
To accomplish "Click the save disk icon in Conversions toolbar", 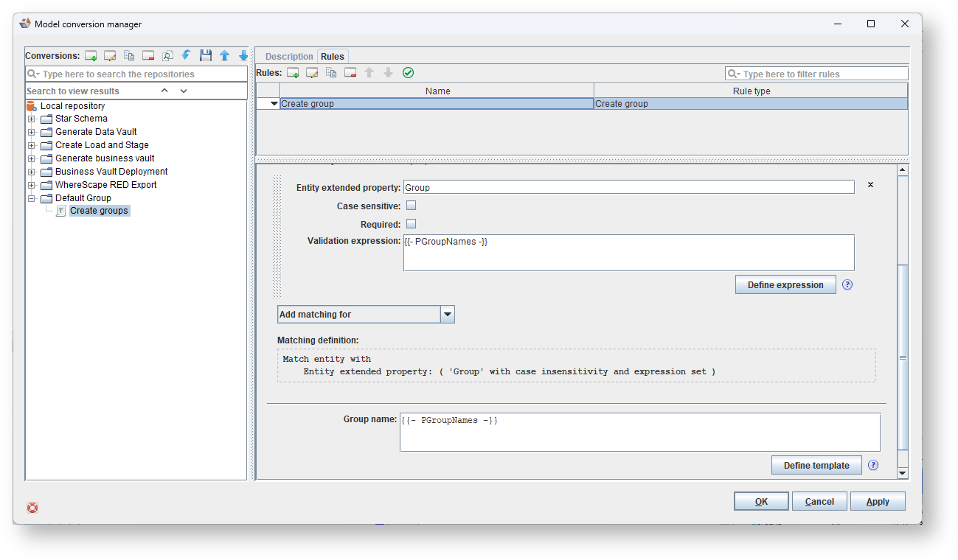I will coord(206,56).
